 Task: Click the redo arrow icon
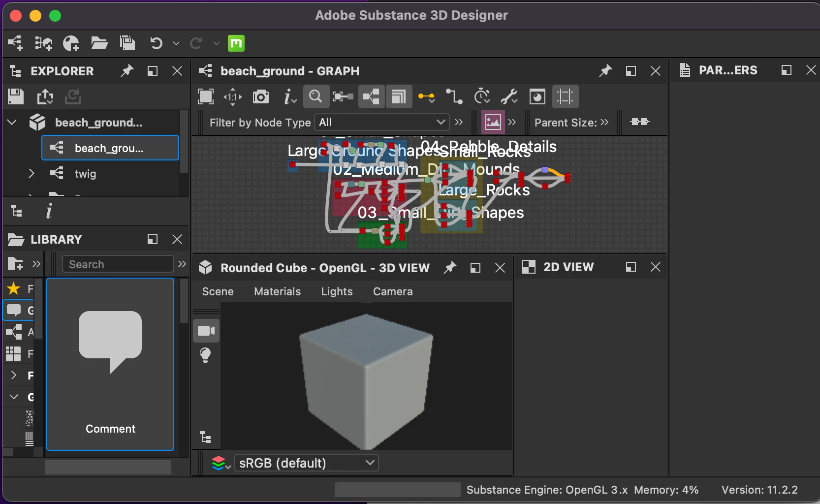tap(196, 43)
